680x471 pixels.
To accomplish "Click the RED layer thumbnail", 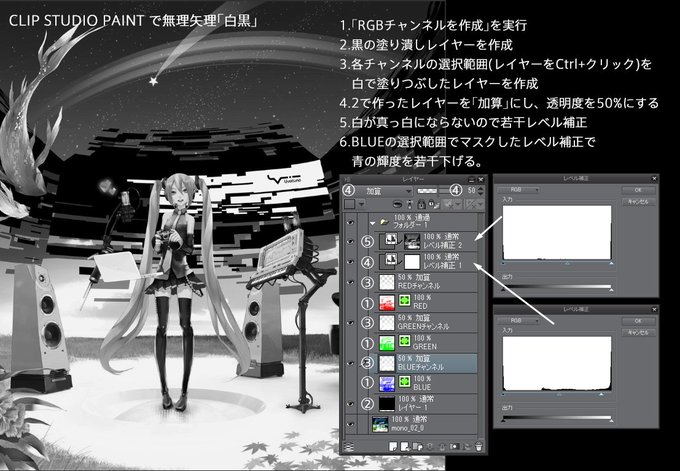I will click(387, 303).
